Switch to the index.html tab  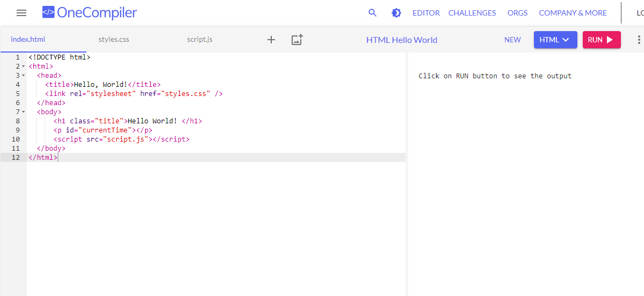(28, 40)
